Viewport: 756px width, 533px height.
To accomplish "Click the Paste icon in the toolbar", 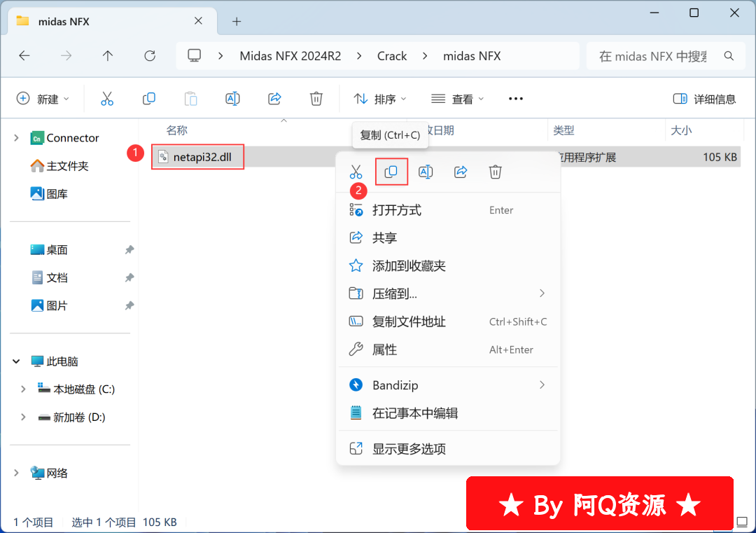I will tap(191, 99).
